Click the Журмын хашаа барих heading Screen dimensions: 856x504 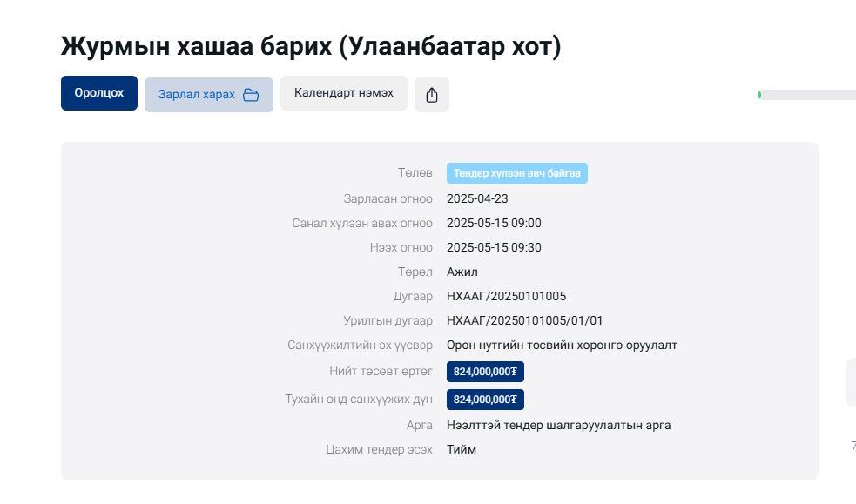click(x=311, y=46)
